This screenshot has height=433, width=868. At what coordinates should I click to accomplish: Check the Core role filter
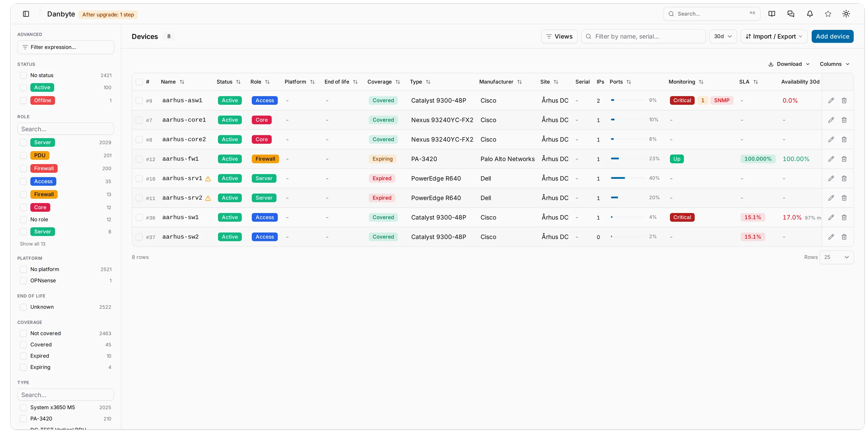click(23, 207)
